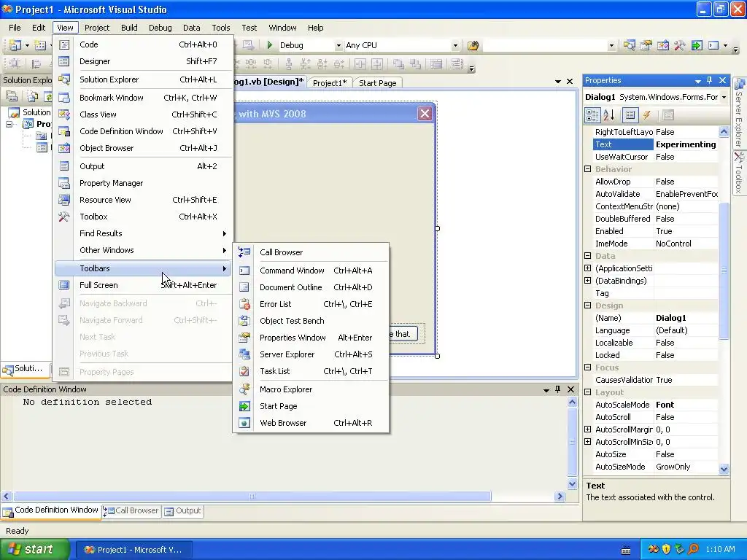747x560 pixels.
Task: Open Other Windows submenu
Action: tap(143, 250)
